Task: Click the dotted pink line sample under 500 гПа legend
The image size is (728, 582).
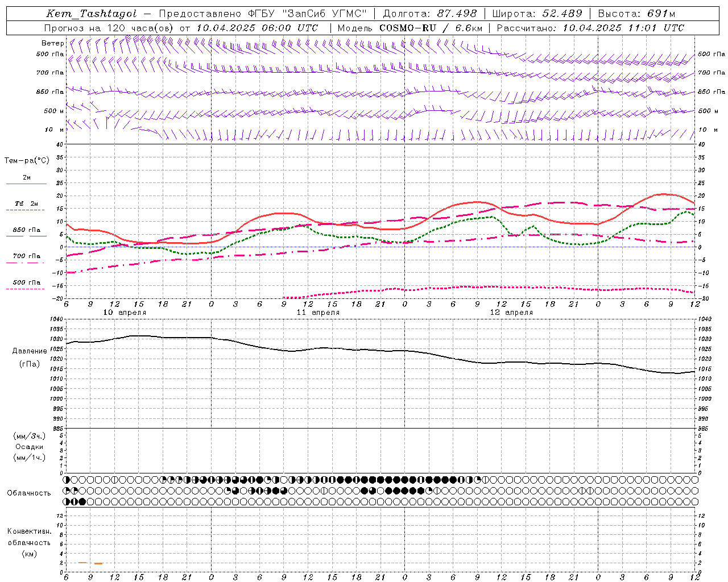Action: pyautogui.click(x=26, y=289)
